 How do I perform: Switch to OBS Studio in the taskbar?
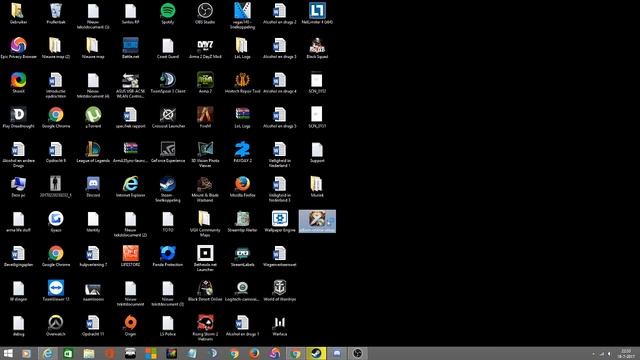[358, 353]
